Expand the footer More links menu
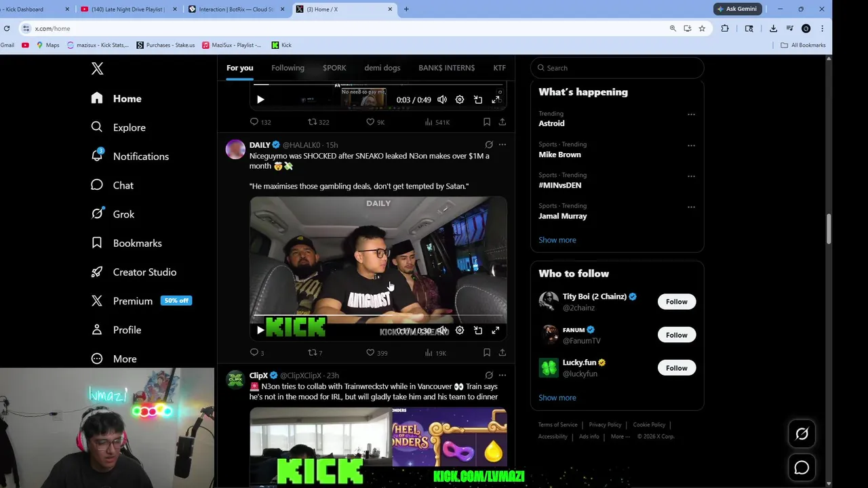This screenshot has height=488, width=868. click(x=619, y=436)
